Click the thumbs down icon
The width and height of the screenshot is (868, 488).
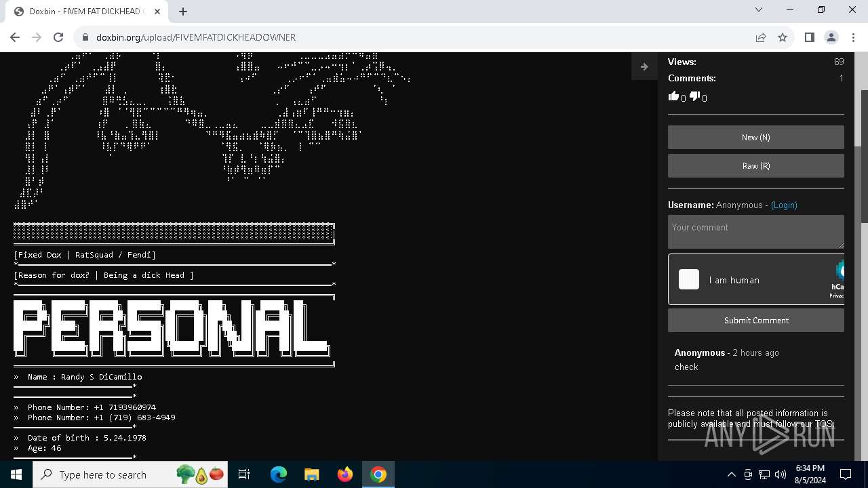tap(694, 96)
